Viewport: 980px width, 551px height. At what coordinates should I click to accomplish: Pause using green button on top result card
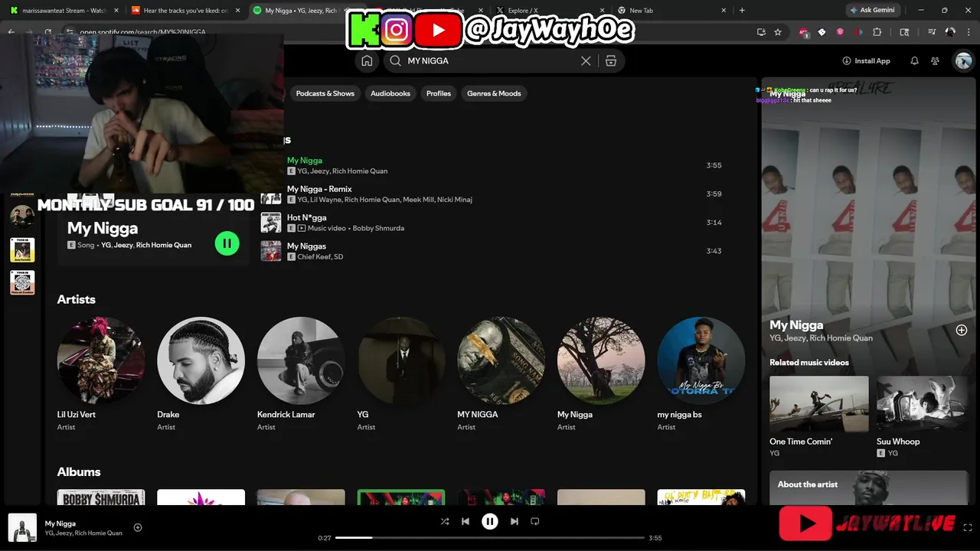[x=227, y=243]
